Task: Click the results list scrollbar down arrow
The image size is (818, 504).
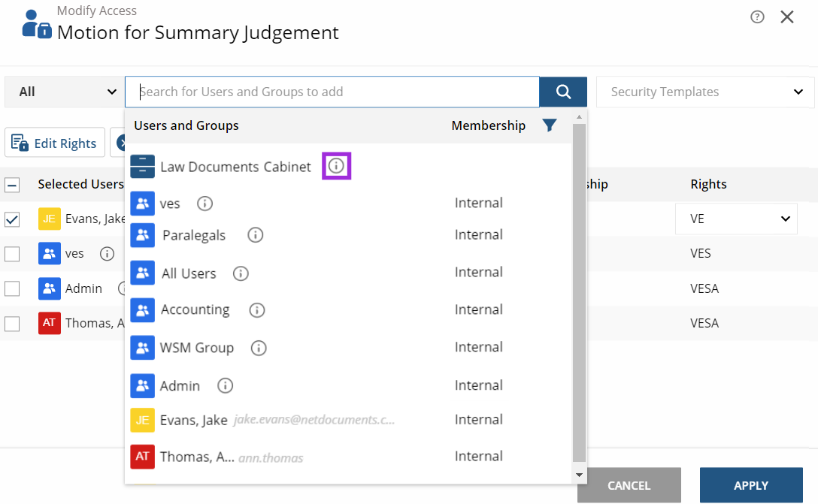Action: [x=578, y=475]
